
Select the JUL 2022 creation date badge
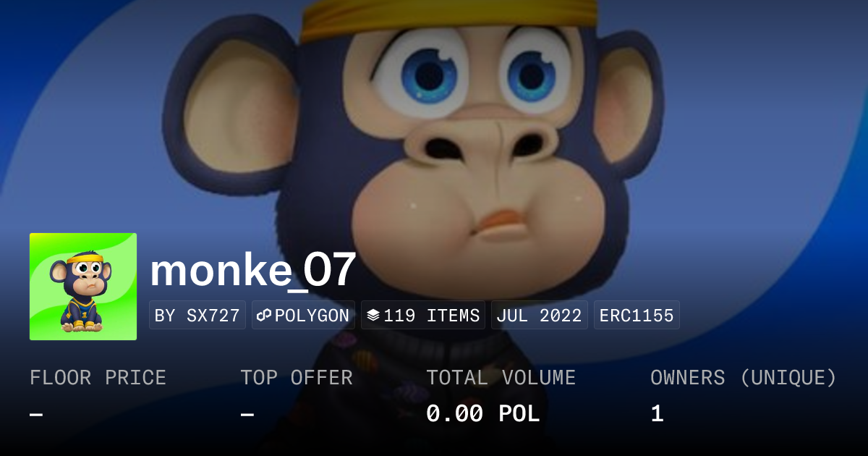540,316
